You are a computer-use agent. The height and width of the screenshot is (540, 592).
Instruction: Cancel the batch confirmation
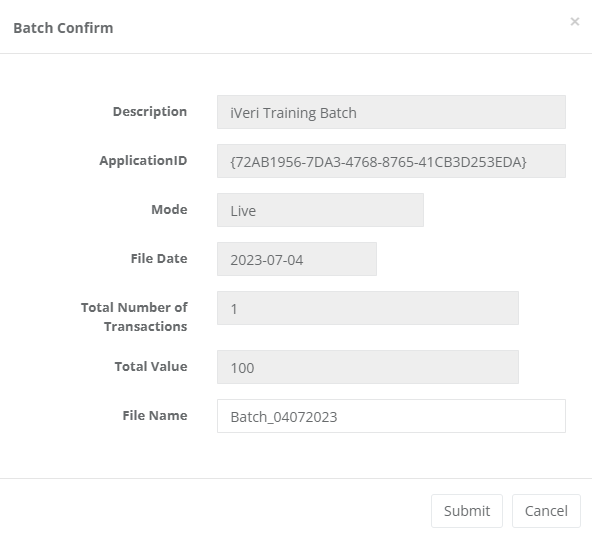pos(546,511)
